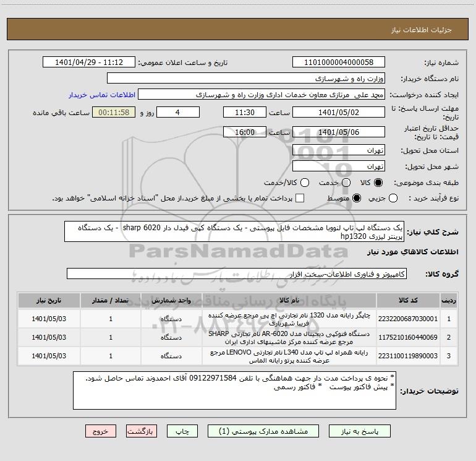Screen dimensions: 476x461
Task: Click the need date in row 1
Action: pyautogui.click(x=49, y=319)
